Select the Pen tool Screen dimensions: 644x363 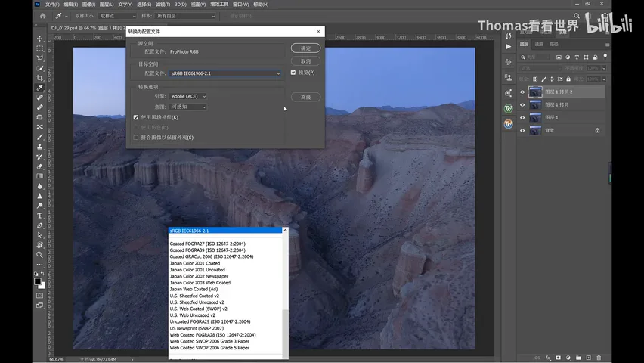tap(40, 225)
